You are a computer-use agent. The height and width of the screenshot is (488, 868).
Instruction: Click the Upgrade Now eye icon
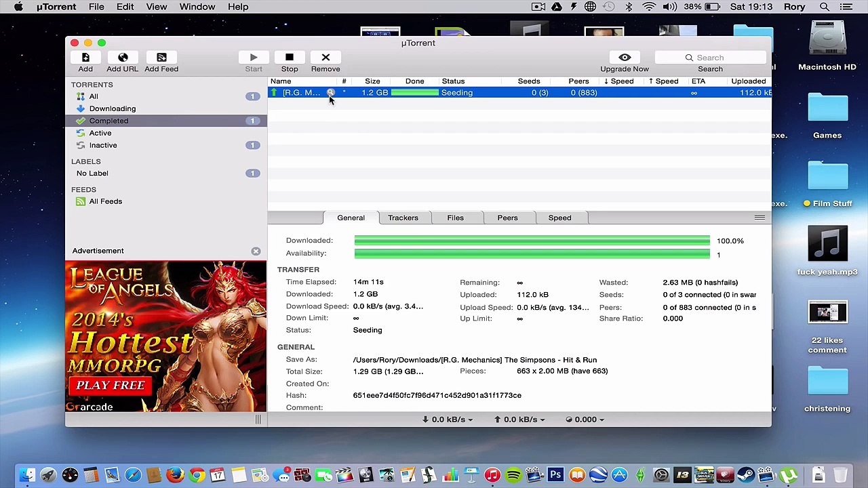click(x=625, y=58)
